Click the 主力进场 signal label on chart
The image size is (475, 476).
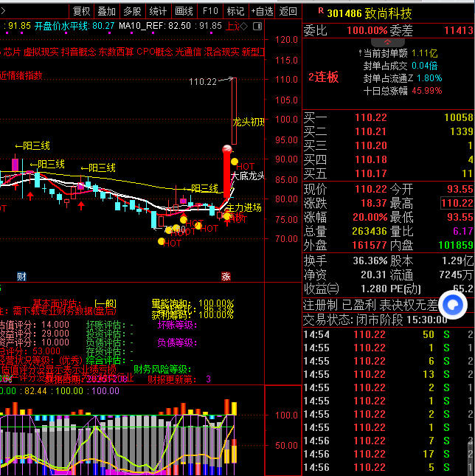(x=244, y=207)
